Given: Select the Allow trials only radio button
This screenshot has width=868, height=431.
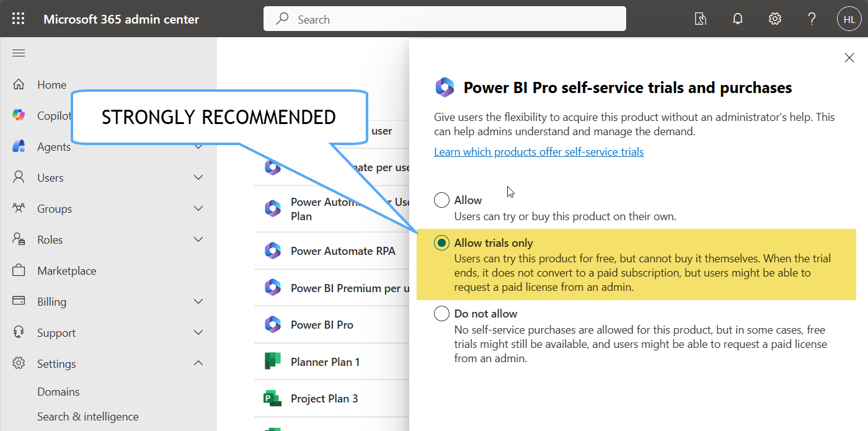Looking at the screenshot, I should 441,243.
